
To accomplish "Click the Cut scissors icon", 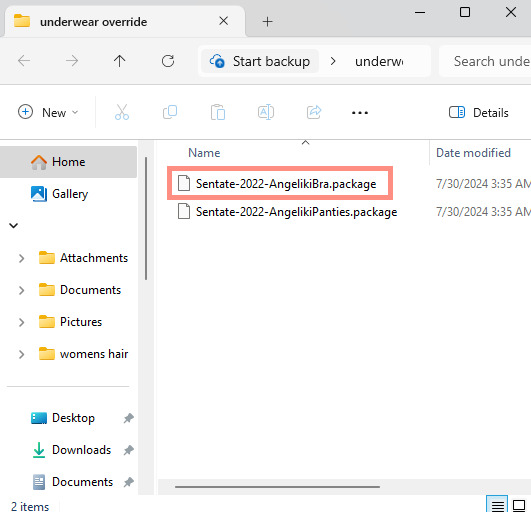I will 122,112.
